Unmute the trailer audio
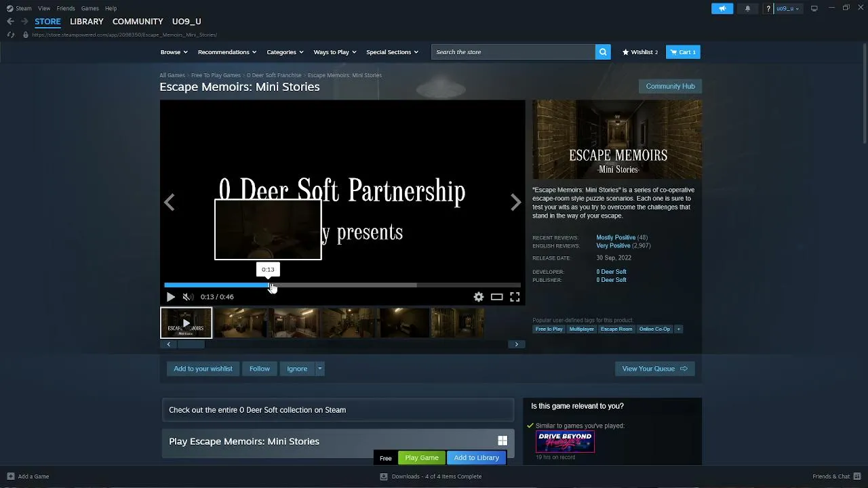 tap(188, 297)
